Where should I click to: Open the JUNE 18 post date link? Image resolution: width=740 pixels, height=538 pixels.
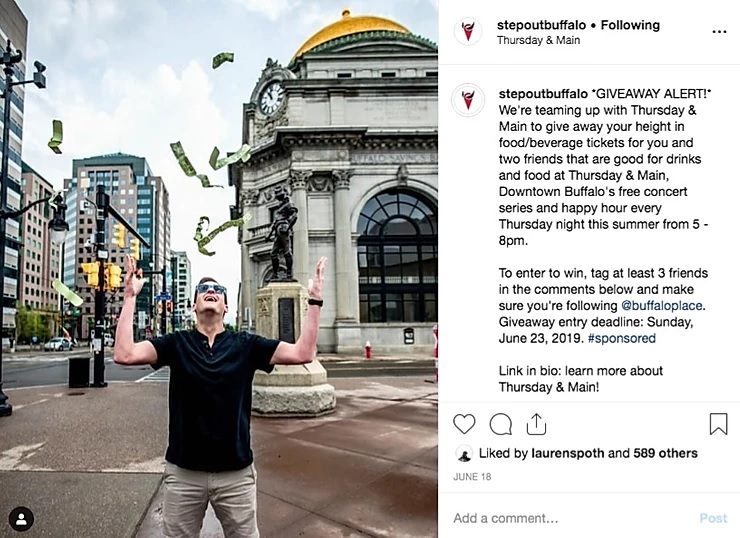coord(472,477)
